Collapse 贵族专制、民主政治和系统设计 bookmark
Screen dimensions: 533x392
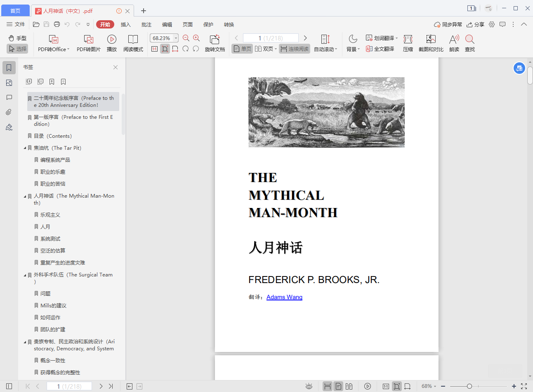[x=25, y=342]
